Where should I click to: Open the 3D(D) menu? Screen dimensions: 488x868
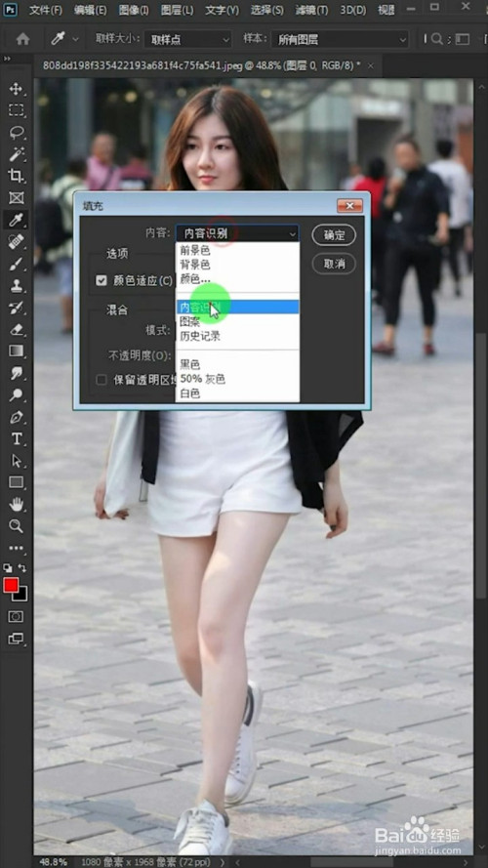click(x=353, y=10)
